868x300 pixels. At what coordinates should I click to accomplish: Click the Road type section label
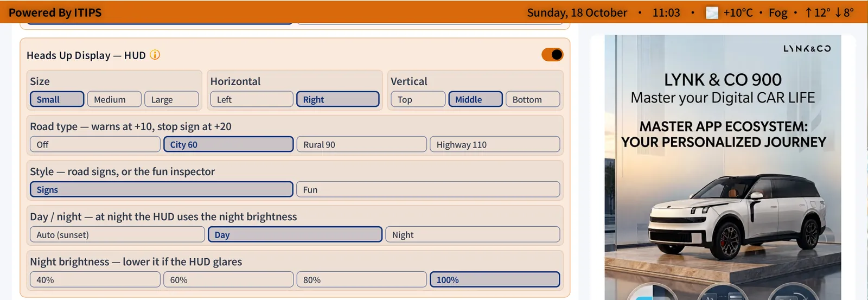click(x=130, y=126)
